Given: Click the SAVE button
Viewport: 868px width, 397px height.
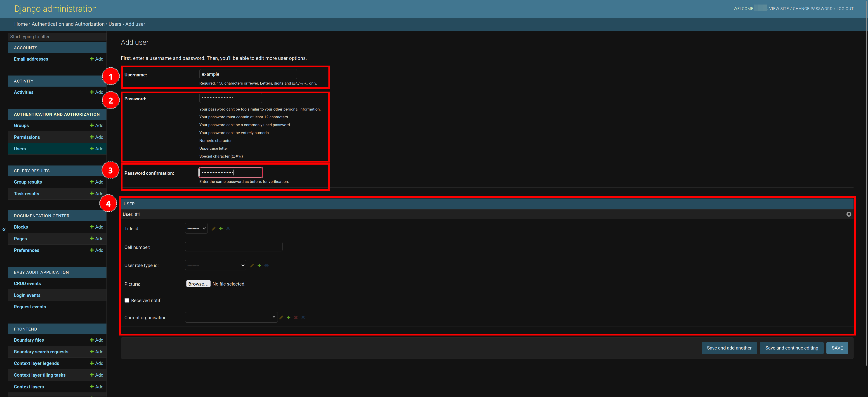Looking at the screenshot, I should 837,348.
